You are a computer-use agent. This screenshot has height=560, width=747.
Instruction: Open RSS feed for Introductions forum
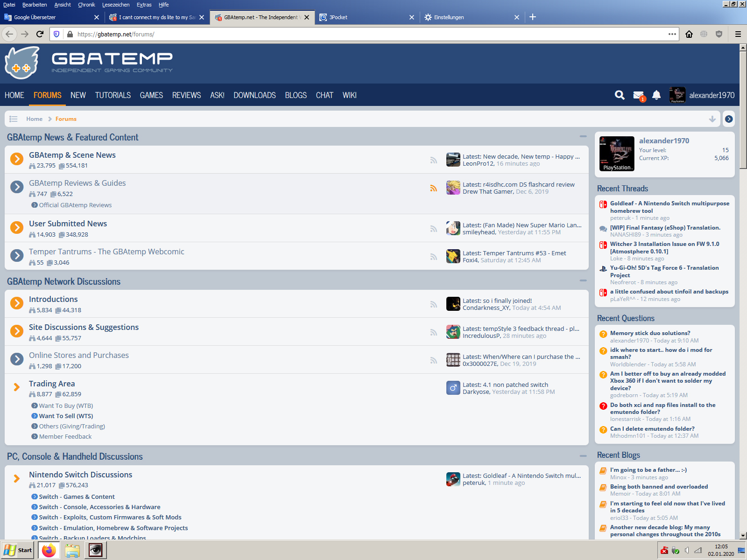pos(434,304)
